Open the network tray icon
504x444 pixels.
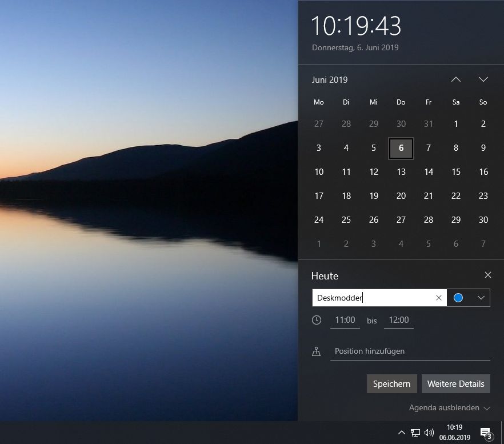tap(415, 433)
